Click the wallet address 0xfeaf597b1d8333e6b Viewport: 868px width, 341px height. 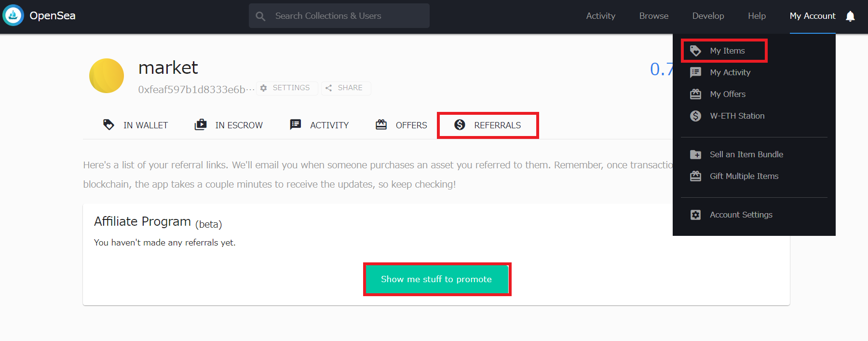click(196, 90)
